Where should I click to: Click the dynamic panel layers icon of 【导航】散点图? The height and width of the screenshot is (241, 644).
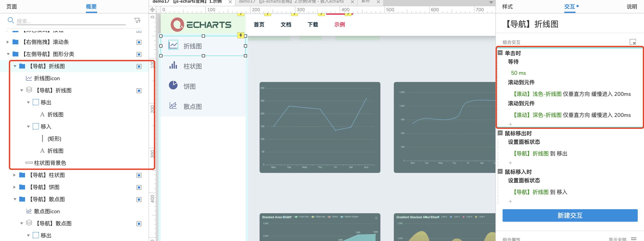pos(29,223)
